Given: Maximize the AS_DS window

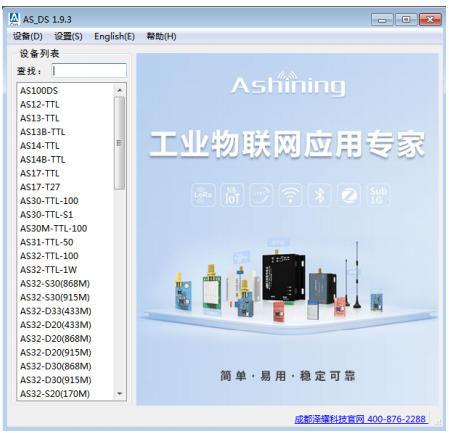Looking at the screenshot, I should click(x=406, y=20).
